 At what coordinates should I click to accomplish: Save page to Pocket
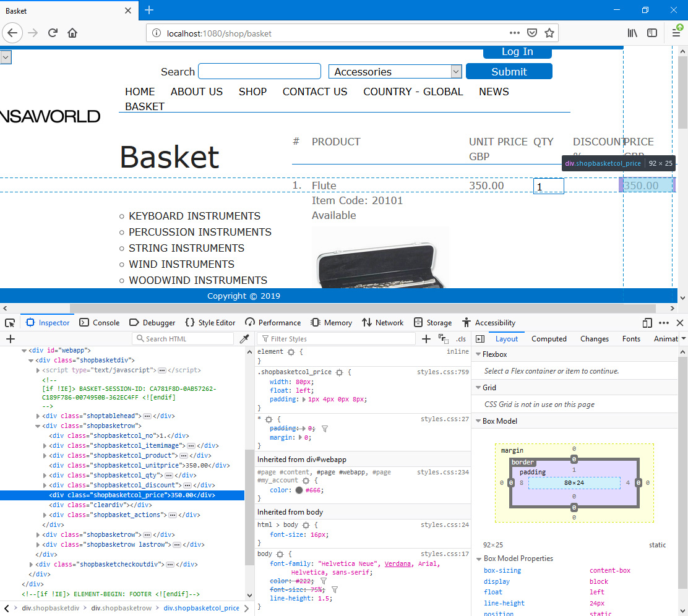coord(532,33)
